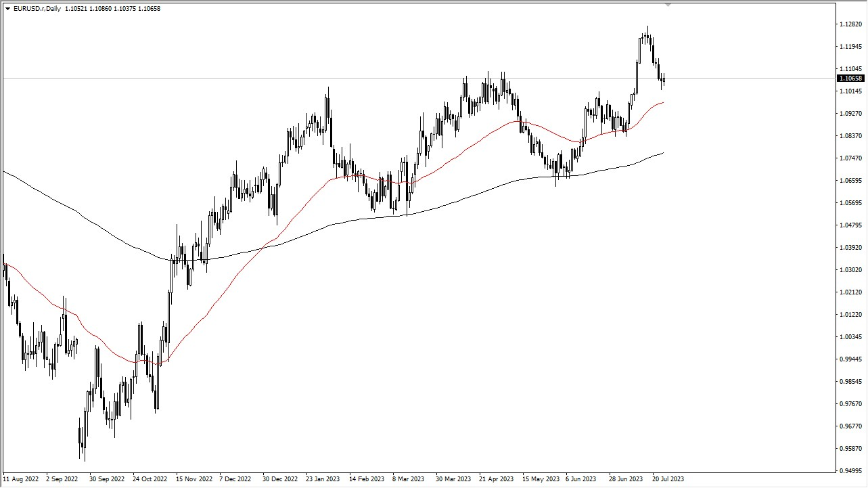Click the 7 Dec 2022 date label

(x=236, y=479)
